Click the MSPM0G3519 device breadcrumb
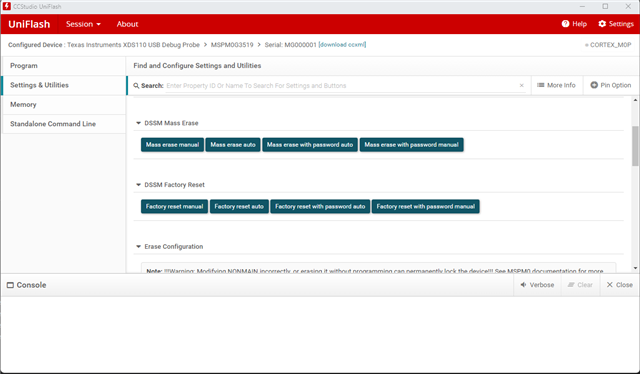 click(x=232, y=45)
